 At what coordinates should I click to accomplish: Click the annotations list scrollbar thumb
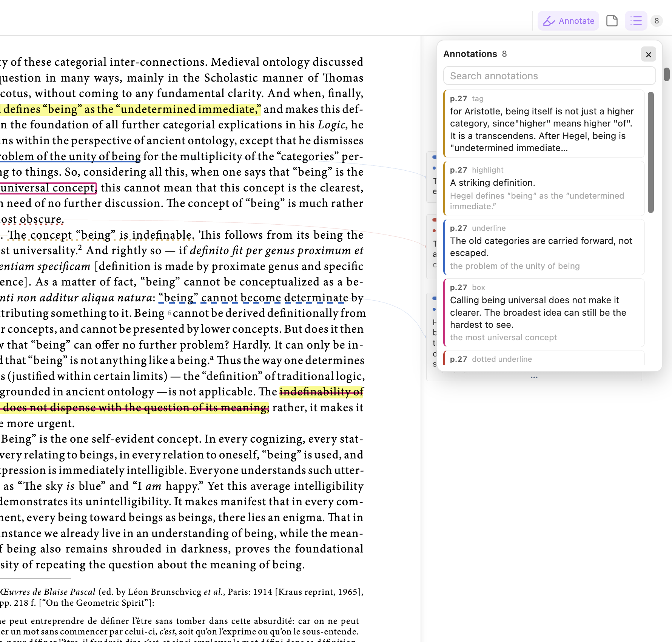pos(650,152)
